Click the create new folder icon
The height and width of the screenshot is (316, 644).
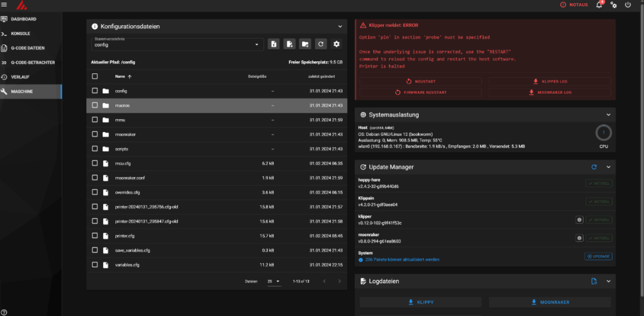point(305,44)
